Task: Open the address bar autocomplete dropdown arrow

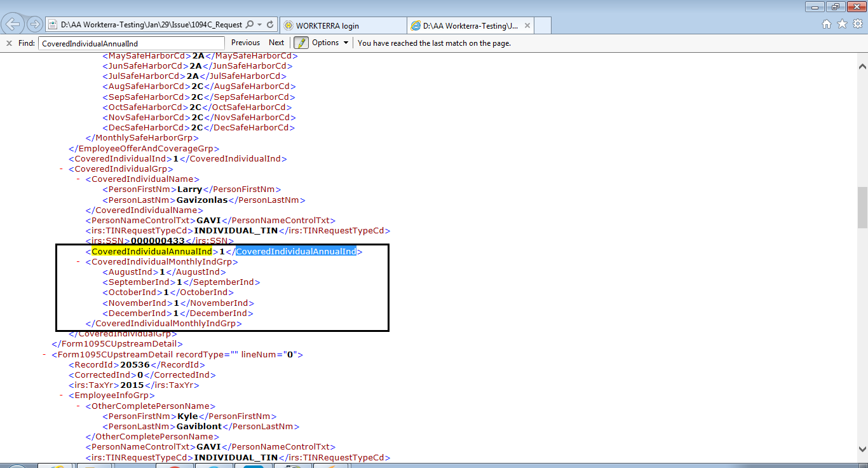Action: pyautogui.click(x=260, y=25)
